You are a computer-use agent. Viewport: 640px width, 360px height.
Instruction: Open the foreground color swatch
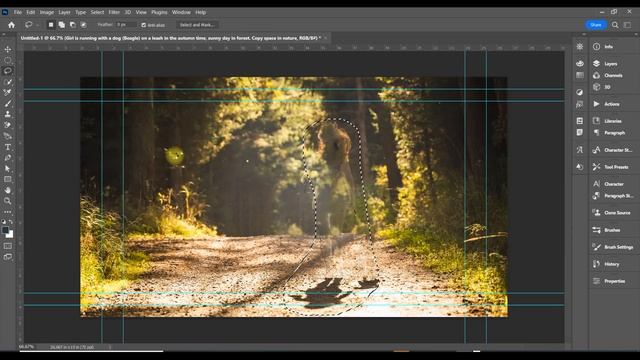[5, 230]
